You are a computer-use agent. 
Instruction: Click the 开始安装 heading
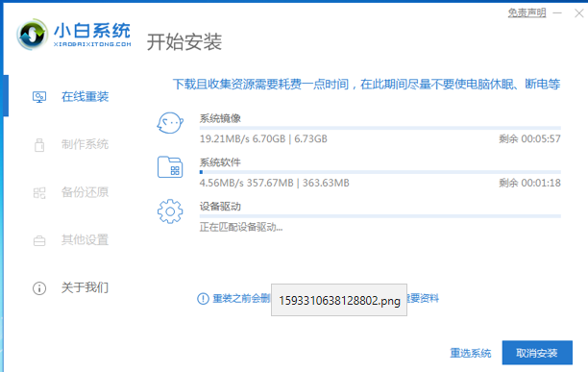pos(184,41)
